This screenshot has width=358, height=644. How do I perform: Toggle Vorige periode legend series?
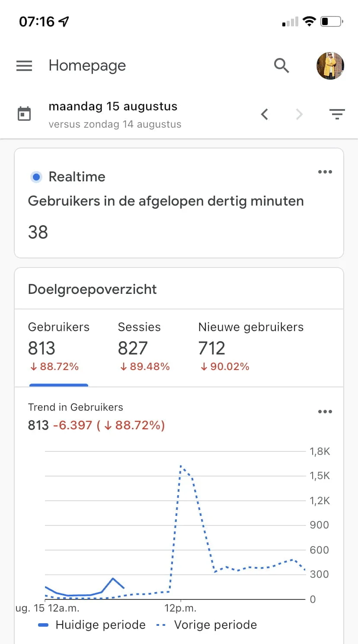click(206, 625)
